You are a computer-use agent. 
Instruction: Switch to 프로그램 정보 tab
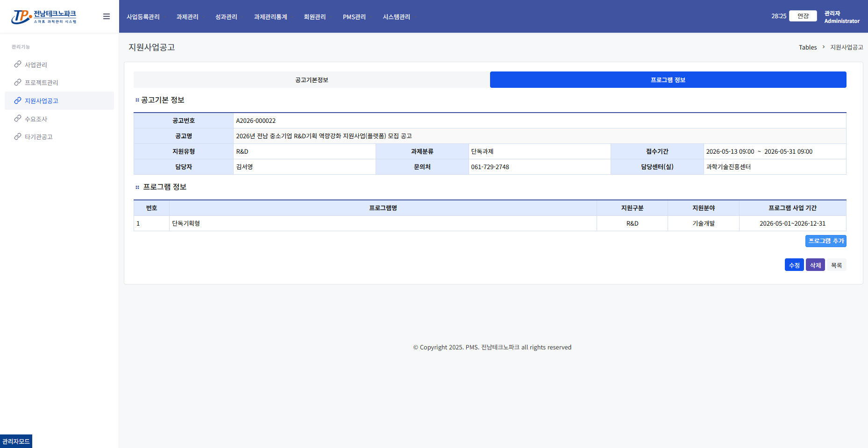click(x=668, y=80)
